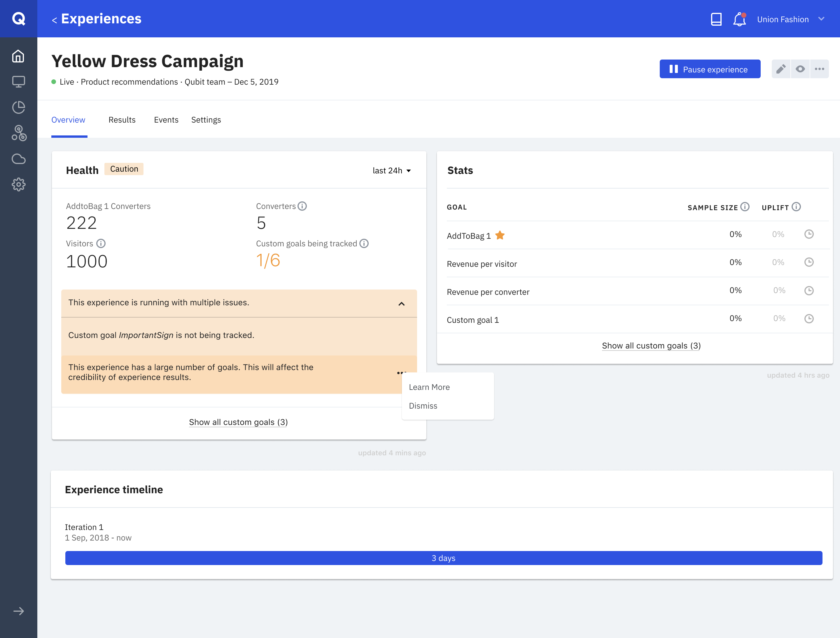The width and height of the screenshot is (840, 638).
Task: Click Show all custom goals link
Action: click(x=238, y=421)
